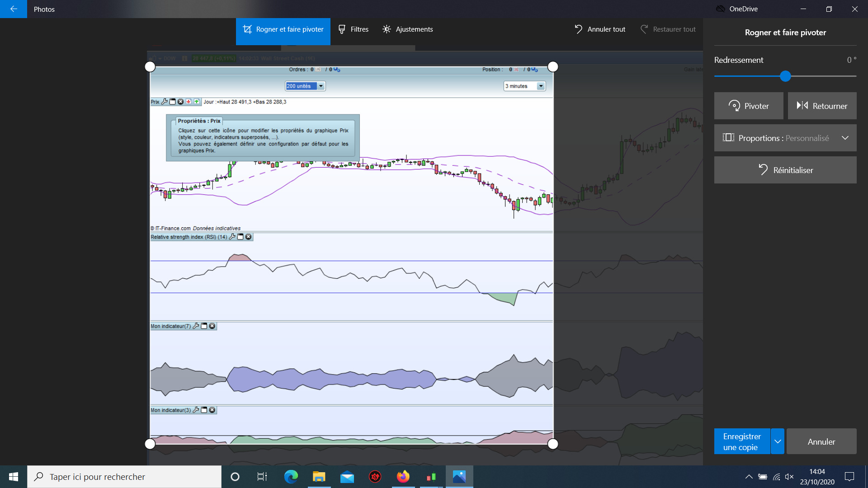Click the Windows taskbar search box

[124, 477]
